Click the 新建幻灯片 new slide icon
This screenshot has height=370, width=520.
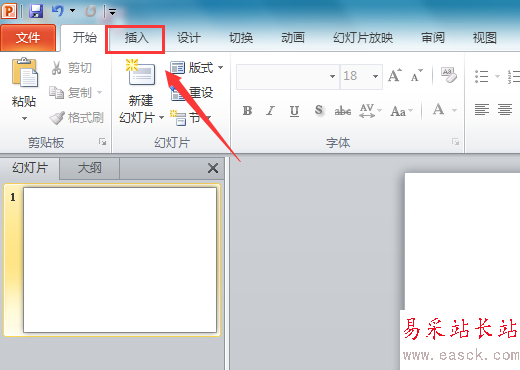click(x=141, y=73)
